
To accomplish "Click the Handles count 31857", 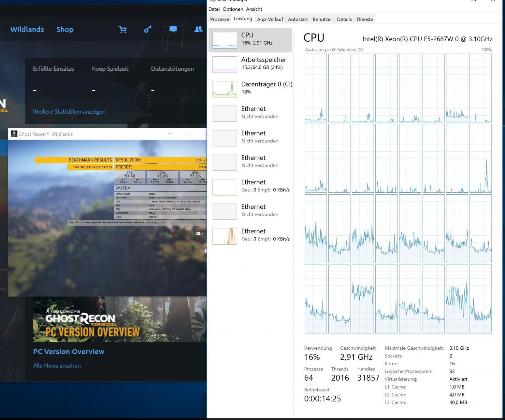I will point(368,378).
